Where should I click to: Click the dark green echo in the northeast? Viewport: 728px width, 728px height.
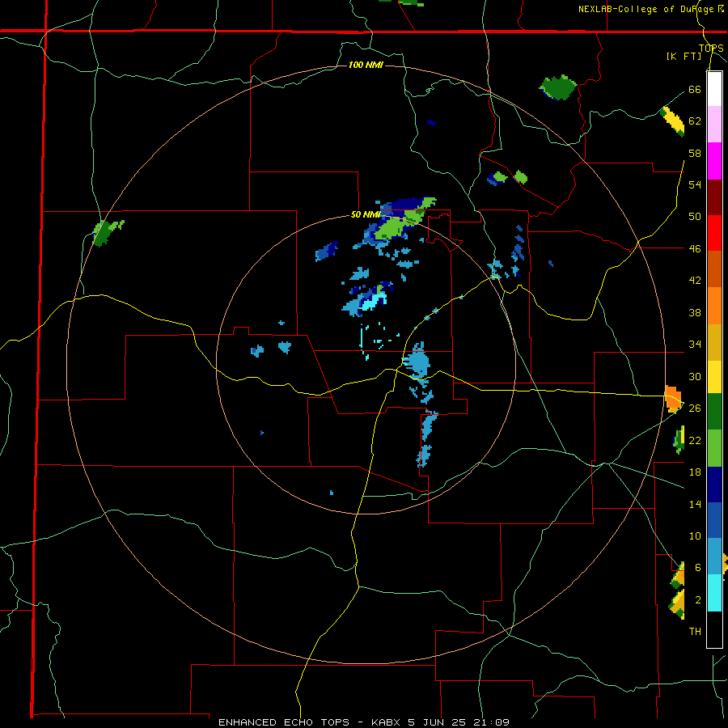point(557,87)
